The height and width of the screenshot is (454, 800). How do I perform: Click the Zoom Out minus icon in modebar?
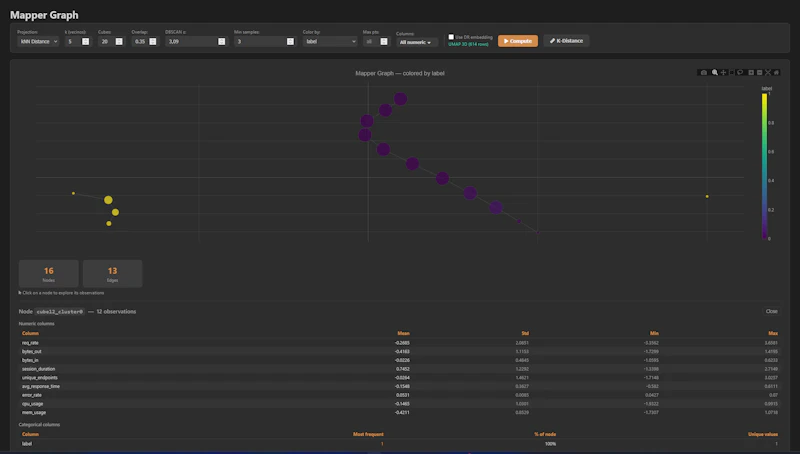pos(760,72)
